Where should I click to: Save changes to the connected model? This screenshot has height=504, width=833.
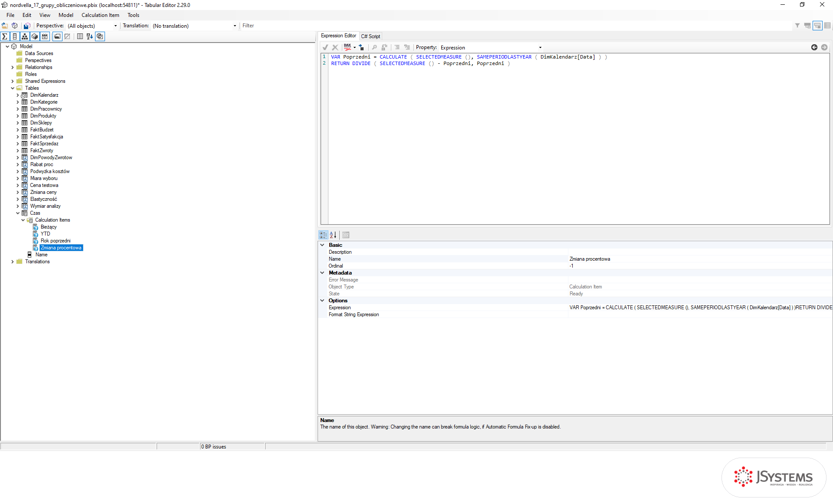point(27,26)
